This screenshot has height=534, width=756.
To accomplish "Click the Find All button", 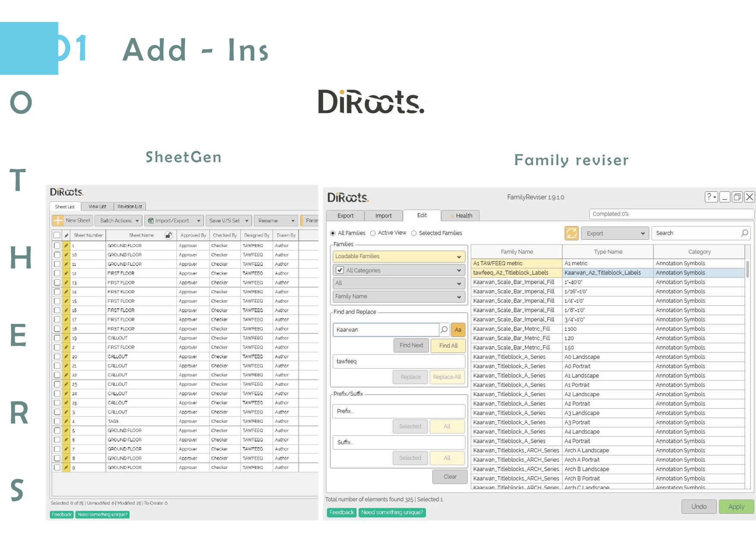I will click(x=448, y=345).
